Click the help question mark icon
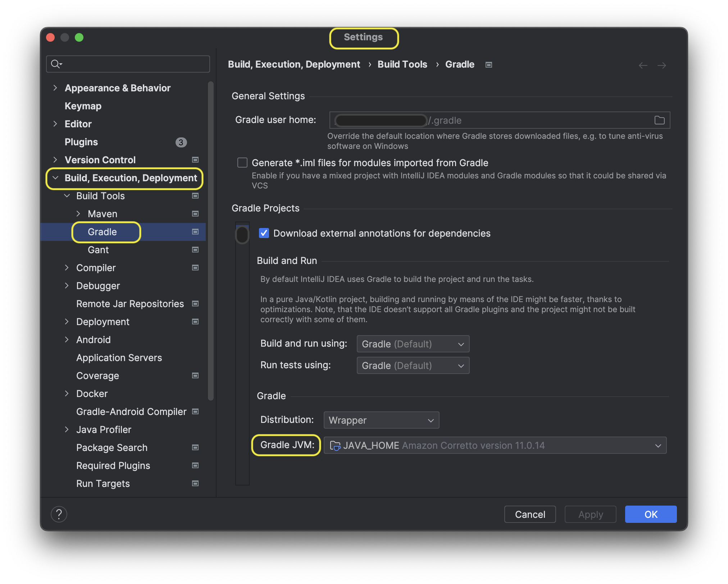728x584 pixels. [59, 514]
